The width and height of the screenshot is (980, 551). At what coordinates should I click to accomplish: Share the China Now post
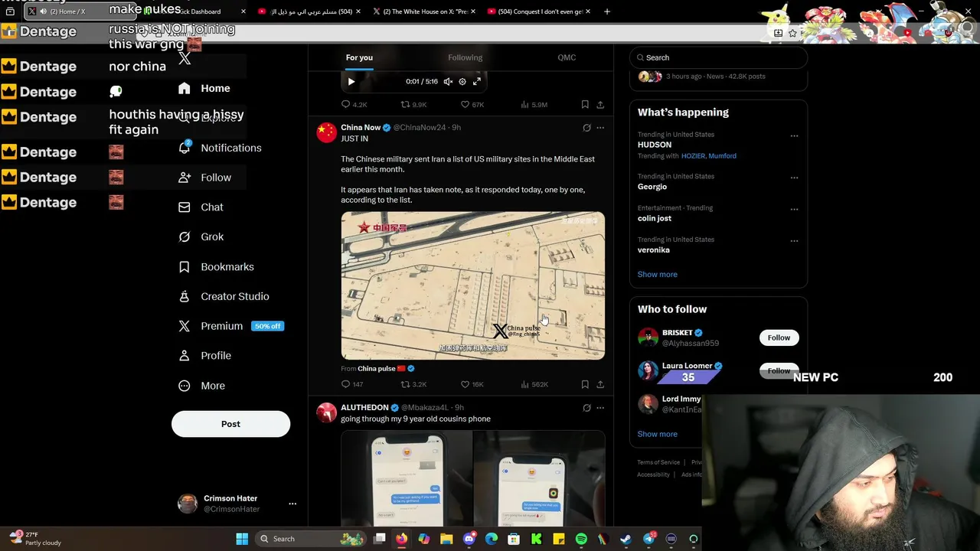[600, 384]
